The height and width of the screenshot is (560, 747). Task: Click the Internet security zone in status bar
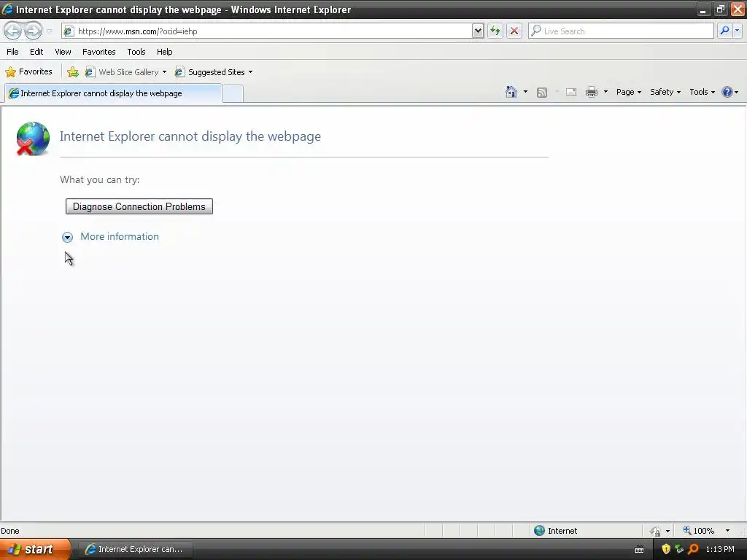click(555, 531)
